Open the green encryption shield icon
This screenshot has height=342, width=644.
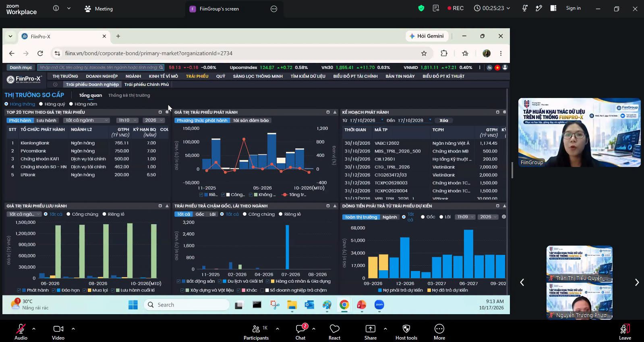[x=421, y=8]
